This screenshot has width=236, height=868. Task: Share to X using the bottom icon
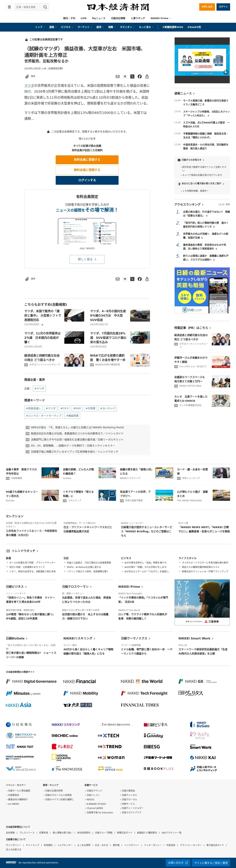tap(132, 279)
